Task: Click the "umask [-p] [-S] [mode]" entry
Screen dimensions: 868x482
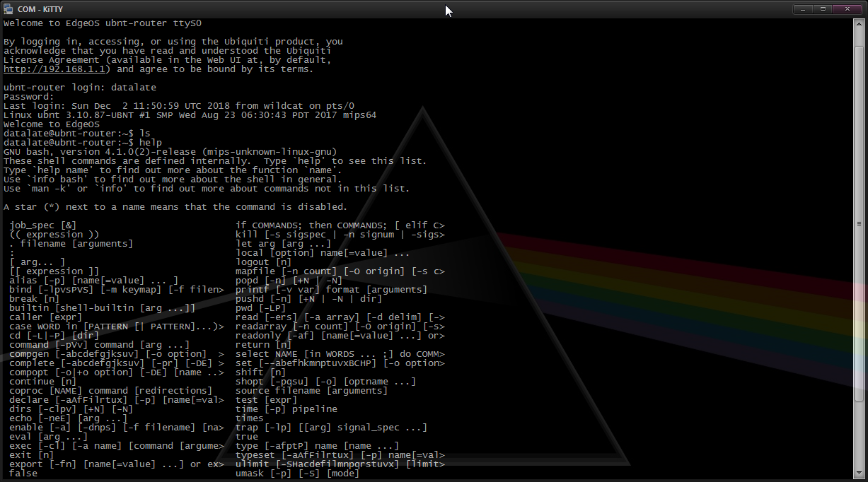Action: [297, 473]
